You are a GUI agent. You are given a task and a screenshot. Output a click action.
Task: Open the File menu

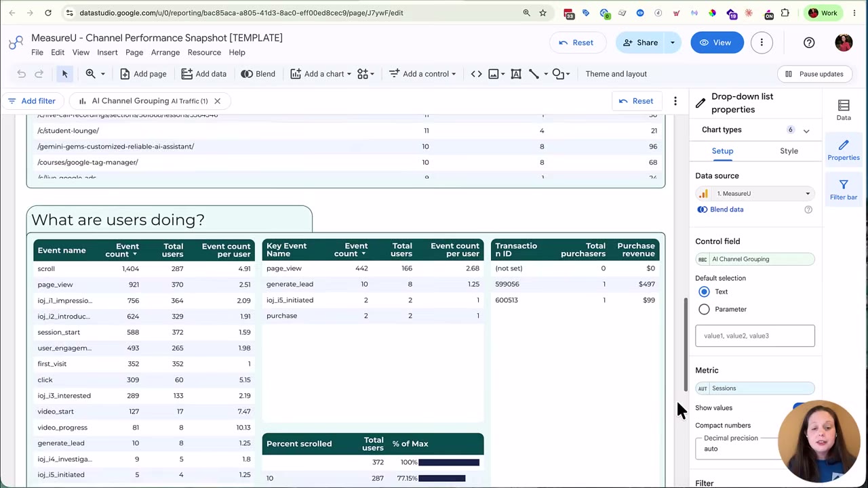(37, 53)
